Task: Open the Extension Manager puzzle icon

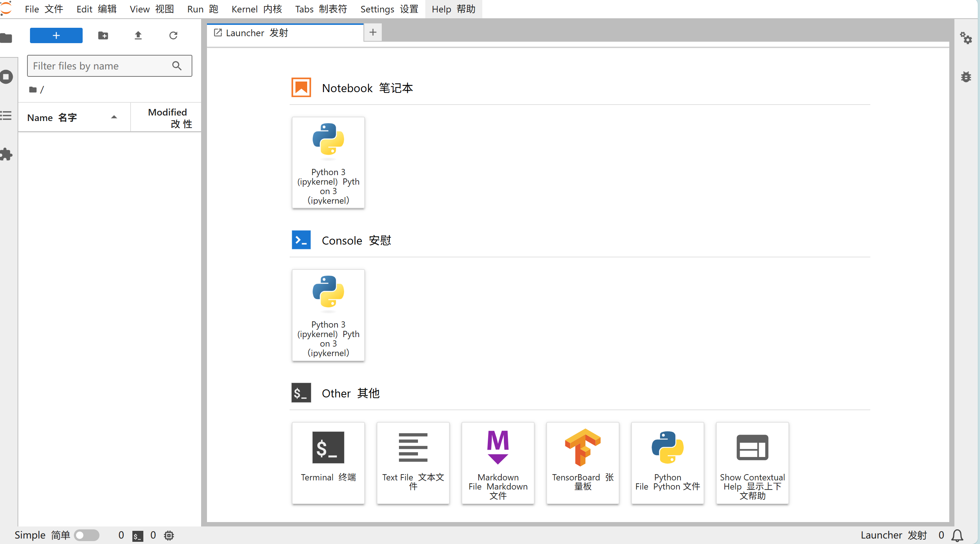Action: 6,154
